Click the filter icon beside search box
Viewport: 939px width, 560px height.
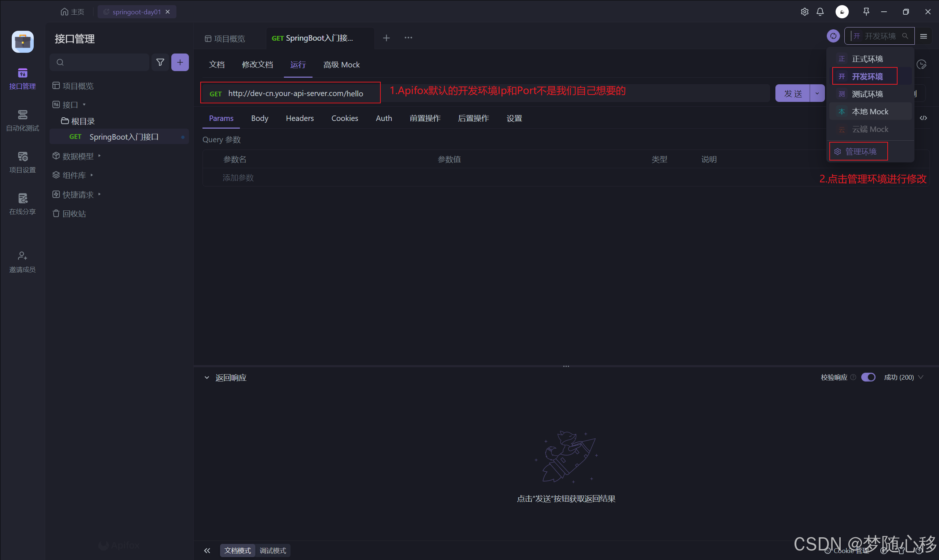tap(160, 62)
